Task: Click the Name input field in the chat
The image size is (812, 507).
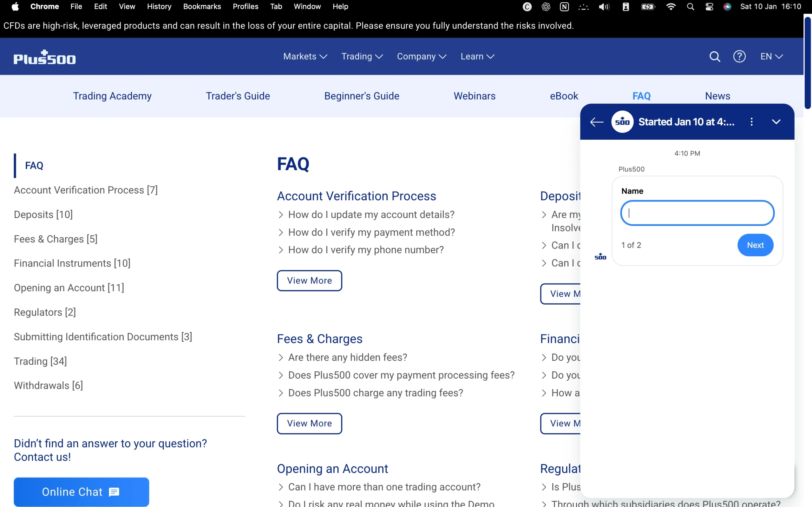Action: pyautogui.click(x=697, y=213)
